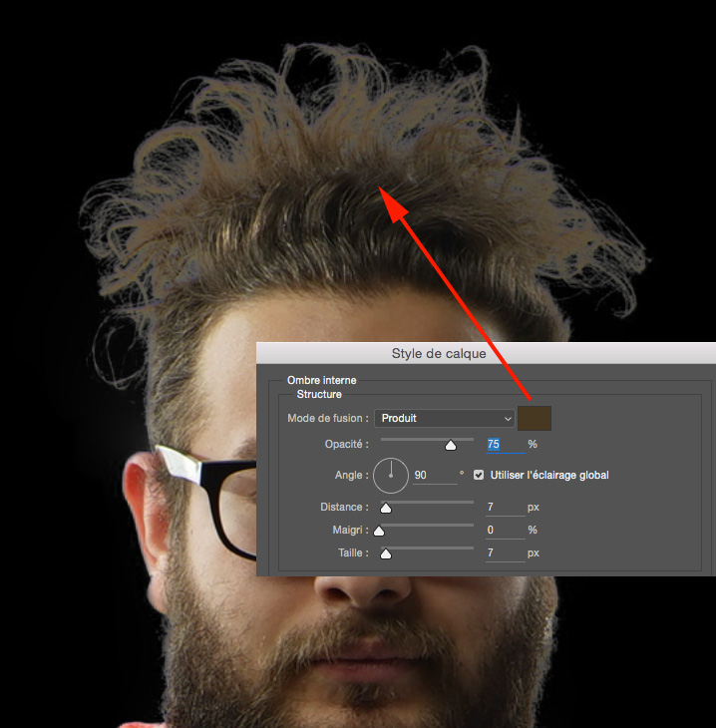Toggle the Utiliser l'éclairage global checkbox
This screenshot has width=716, height=728.
tap(480, 476)
